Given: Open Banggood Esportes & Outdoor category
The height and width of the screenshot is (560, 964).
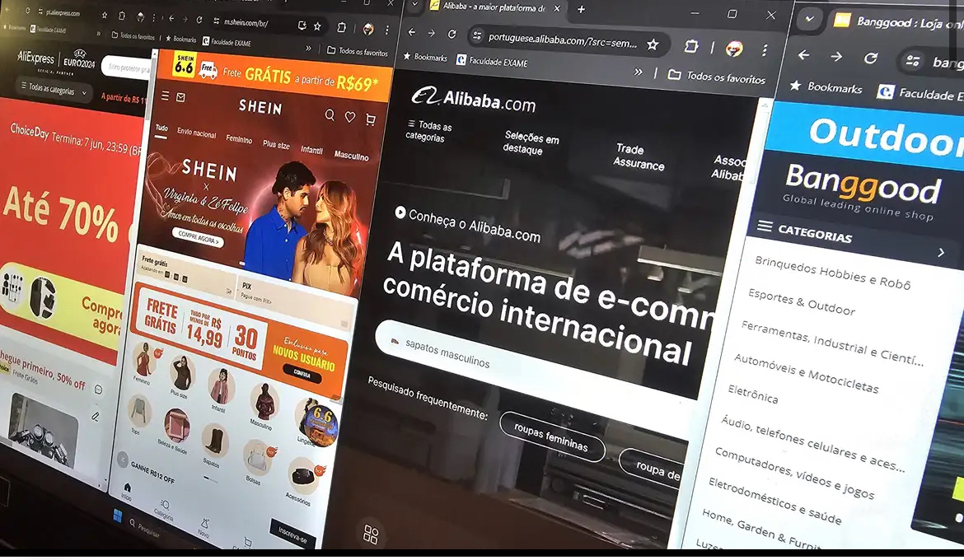Looking at the screenshot, I should pos(801,301).
